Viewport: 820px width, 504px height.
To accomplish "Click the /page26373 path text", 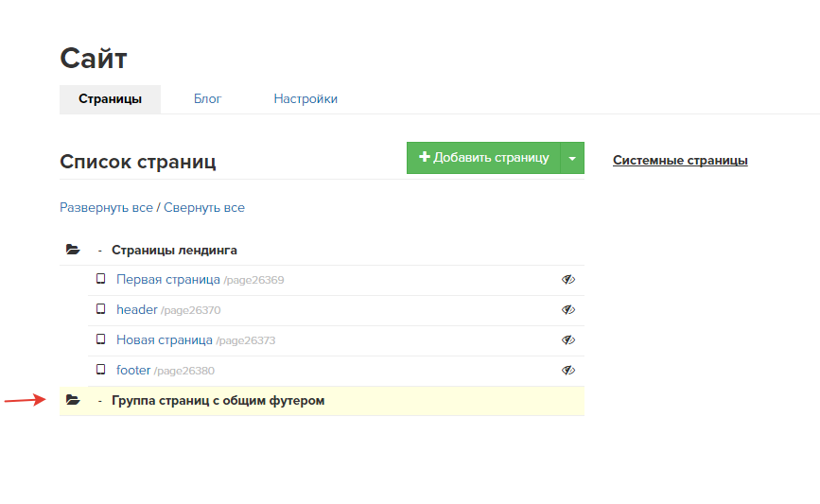I will point(246,340).
